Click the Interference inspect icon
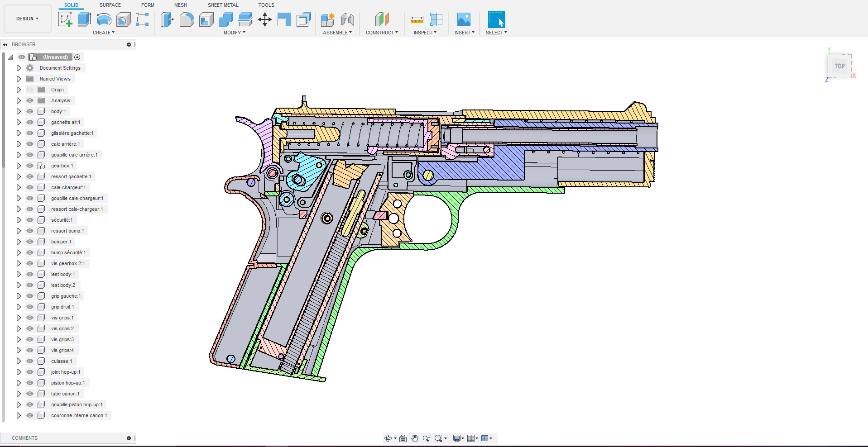 436,19
